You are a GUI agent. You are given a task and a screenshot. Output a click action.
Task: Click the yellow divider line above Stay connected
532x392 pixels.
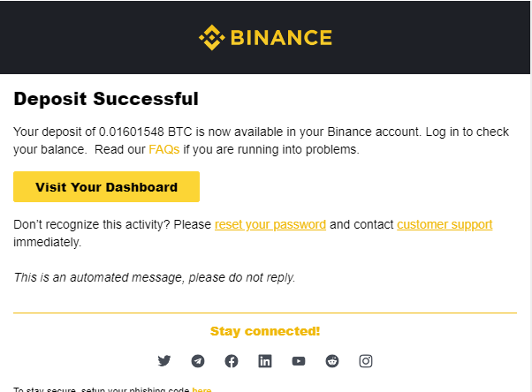[265, 313]
